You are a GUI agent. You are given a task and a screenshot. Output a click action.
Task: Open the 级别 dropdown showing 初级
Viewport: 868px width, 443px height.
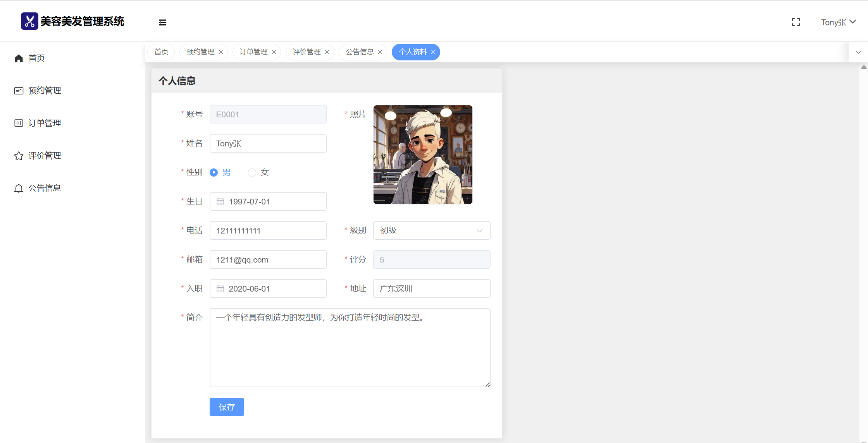click(431, 230)
